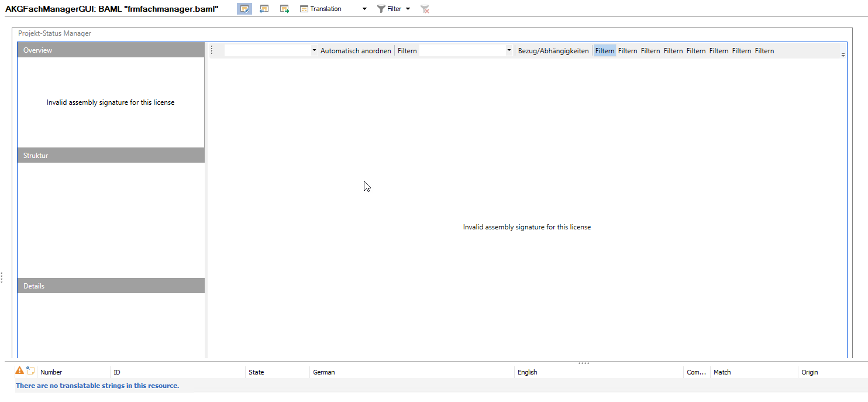
Task: Open the Translation view dropdown arrow
Action: [x=364, y=9]
